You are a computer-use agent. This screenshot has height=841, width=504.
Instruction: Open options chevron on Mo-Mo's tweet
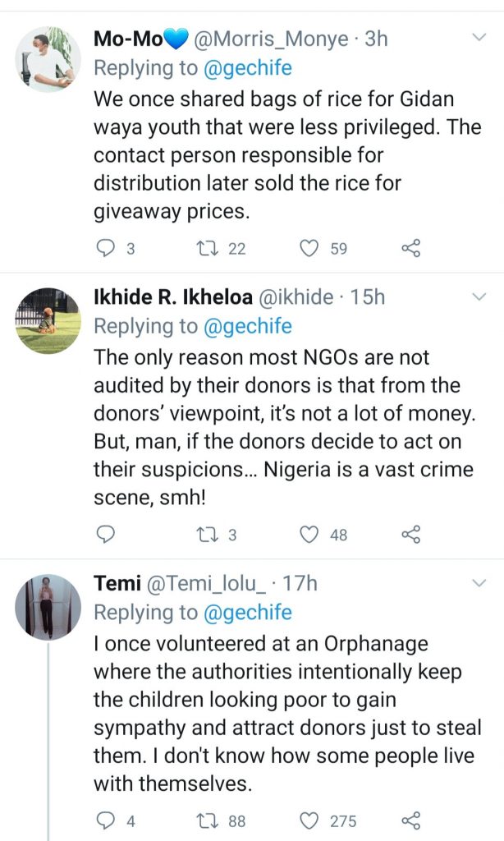click(479, 38)
